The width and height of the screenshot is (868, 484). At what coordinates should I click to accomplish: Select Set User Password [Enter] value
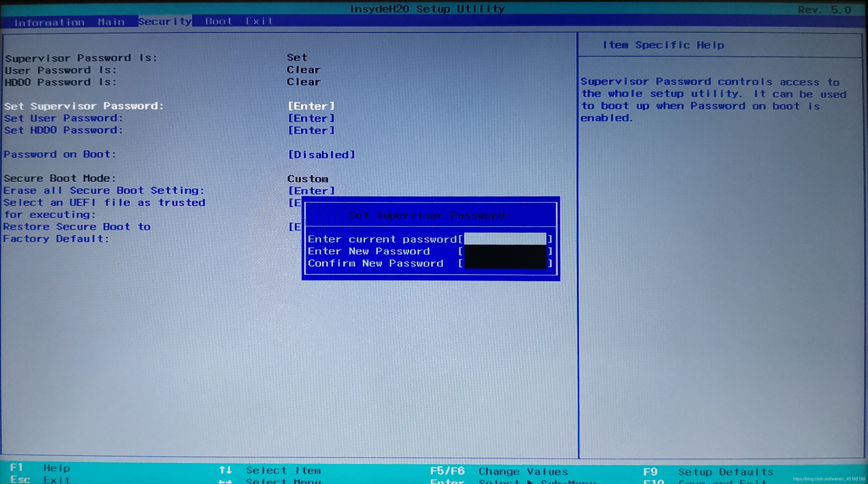click(311, 118)
